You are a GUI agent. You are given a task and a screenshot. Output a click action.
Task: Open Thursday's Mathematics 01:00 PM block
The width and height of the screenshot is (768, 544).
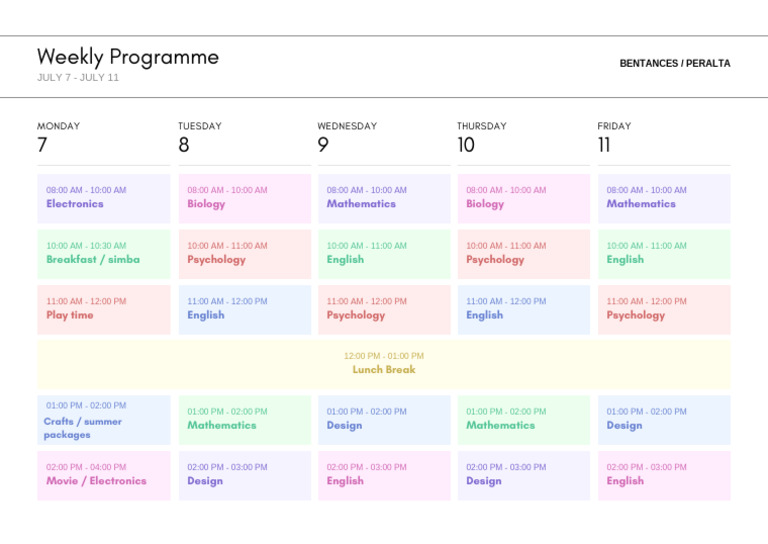tap(524, 420)
